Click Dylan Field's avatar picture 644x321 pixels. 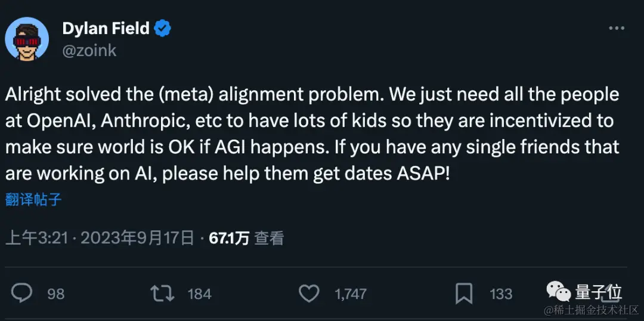(26, 39)
